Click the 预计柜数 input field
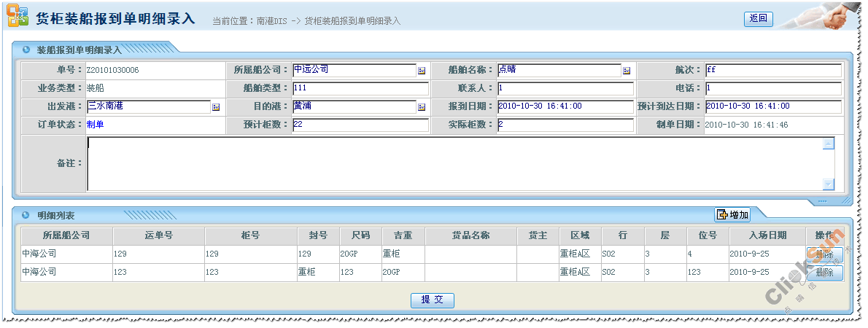 [360, 125]
